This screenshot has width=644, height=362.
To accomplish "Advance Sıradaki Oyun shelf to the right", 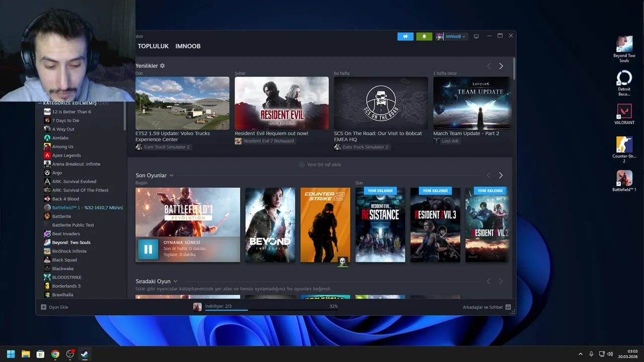I will 501,281.
